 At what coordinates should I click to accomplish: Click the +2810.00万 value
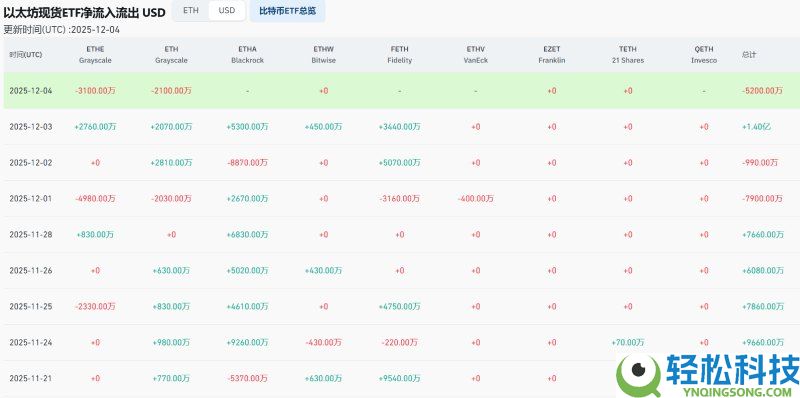tap(171, 163)
